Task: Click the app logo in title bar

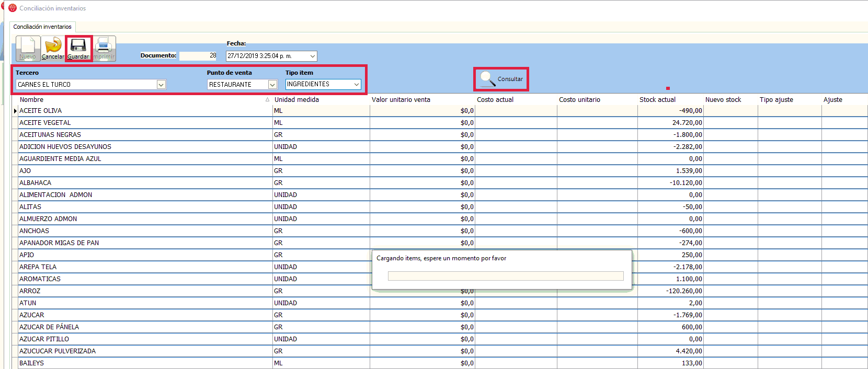Action: [x=13, y=8]
